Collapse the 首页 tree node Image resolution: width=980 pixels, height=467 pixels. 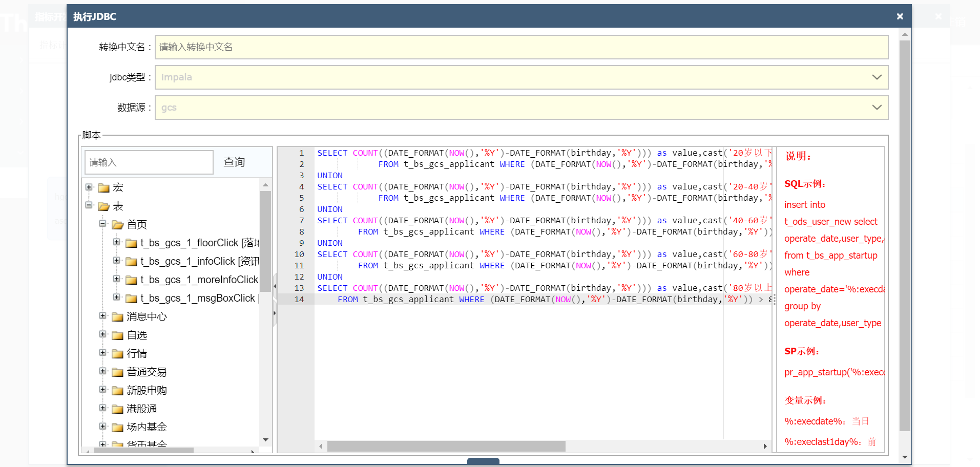103,224
